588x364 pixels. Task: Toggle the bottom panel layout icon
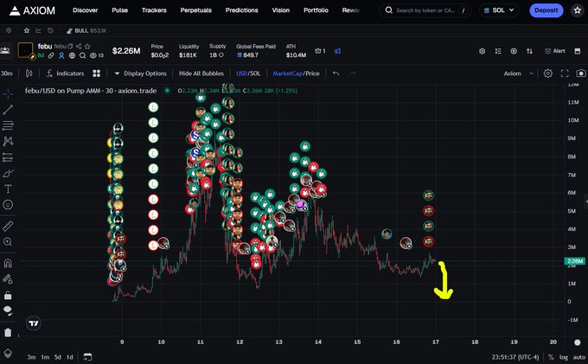578,51
